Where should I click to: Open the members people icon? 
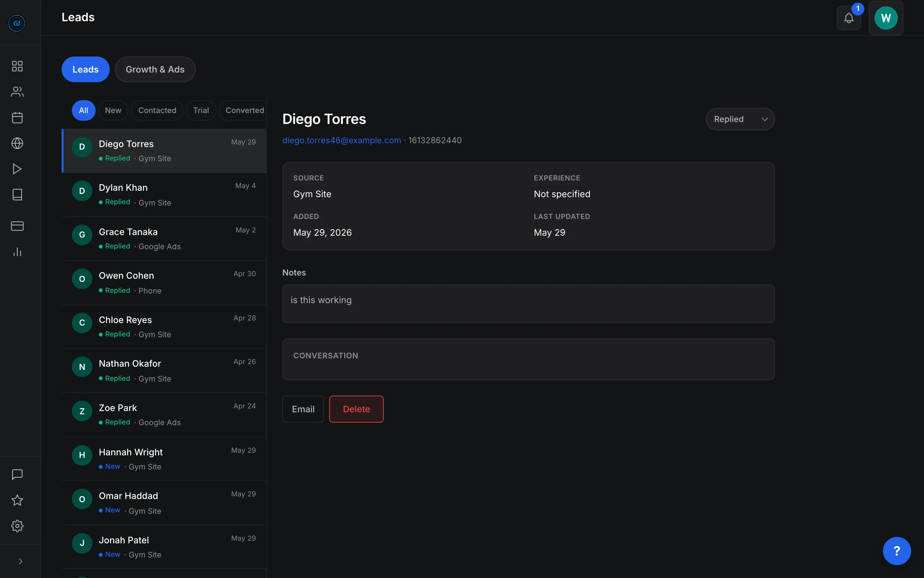coord(17,92)
